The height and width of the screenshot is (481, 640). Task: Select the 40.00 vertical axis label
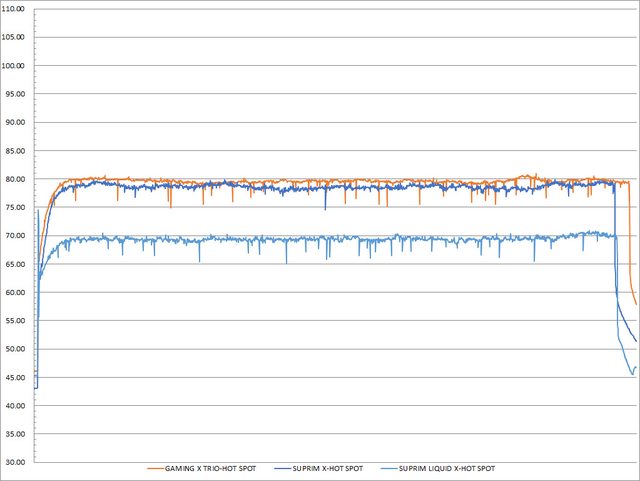[x=17, y=406]
